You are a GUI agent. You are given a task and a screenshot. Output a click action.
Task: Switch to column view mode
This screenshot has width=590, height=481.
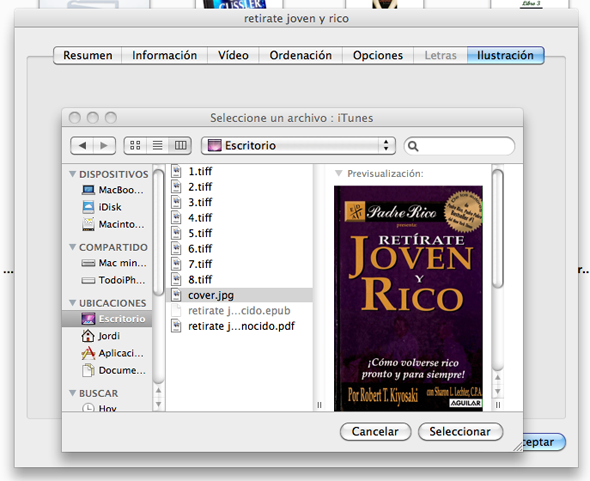click(x=180, y=146)
